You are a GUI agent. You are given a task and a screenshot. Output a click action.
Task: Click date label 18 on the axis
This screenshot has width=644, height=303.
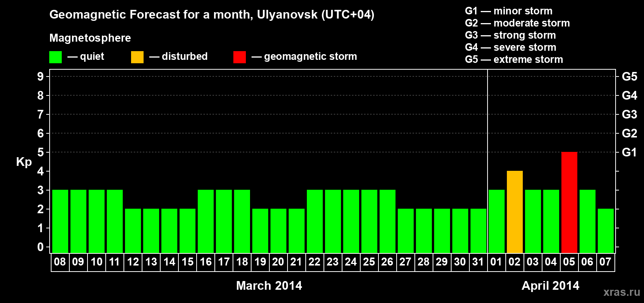(242, 262)
